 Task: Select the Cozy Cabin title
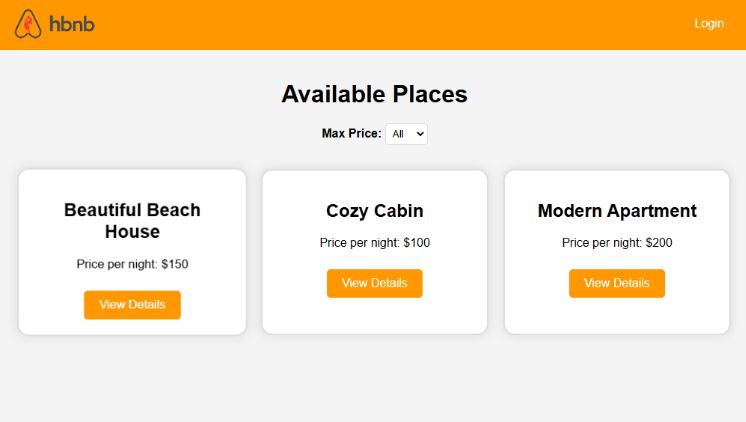[374, 211]
